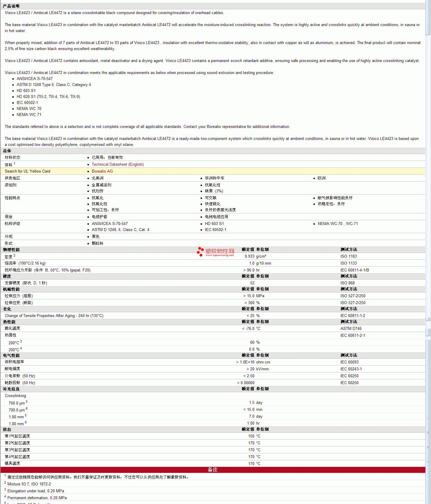This screenshot has width=431, height=504.
Task: Click the ISO 868 test method
Action: pyautogui.click(x=347, y=283)
